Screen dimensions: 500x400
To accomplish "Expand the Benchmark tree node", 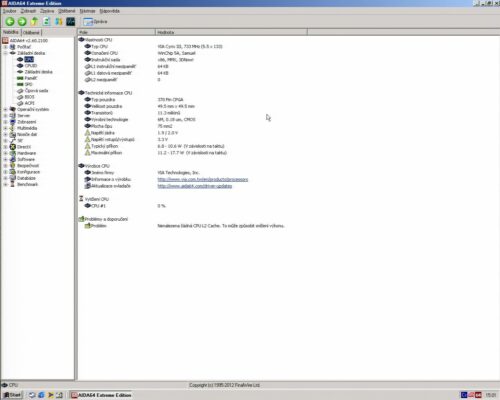I will click(x=5, y=185).
